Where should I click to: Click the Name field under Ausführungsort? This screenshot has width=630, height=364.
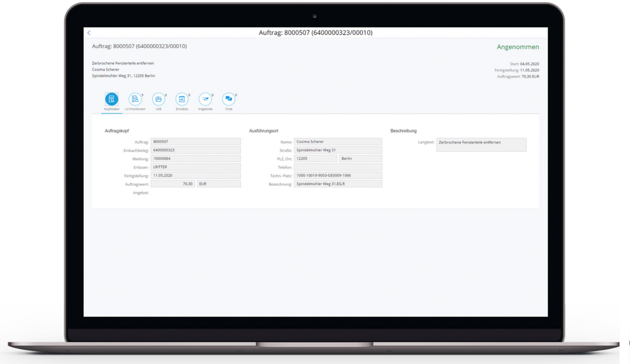point(338,142)
